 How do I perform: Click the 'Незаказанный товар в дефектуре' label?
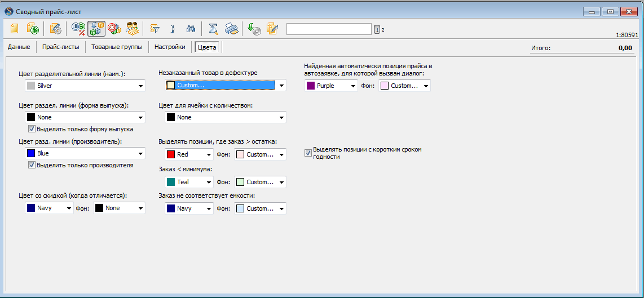[208, 73]
